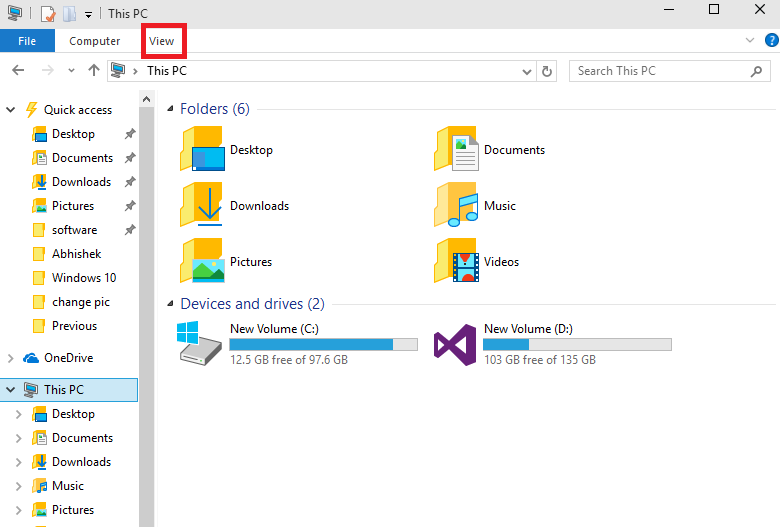780x527 pixels.
Task: Open the blue Help question mark icon
Action: point(771,40)
